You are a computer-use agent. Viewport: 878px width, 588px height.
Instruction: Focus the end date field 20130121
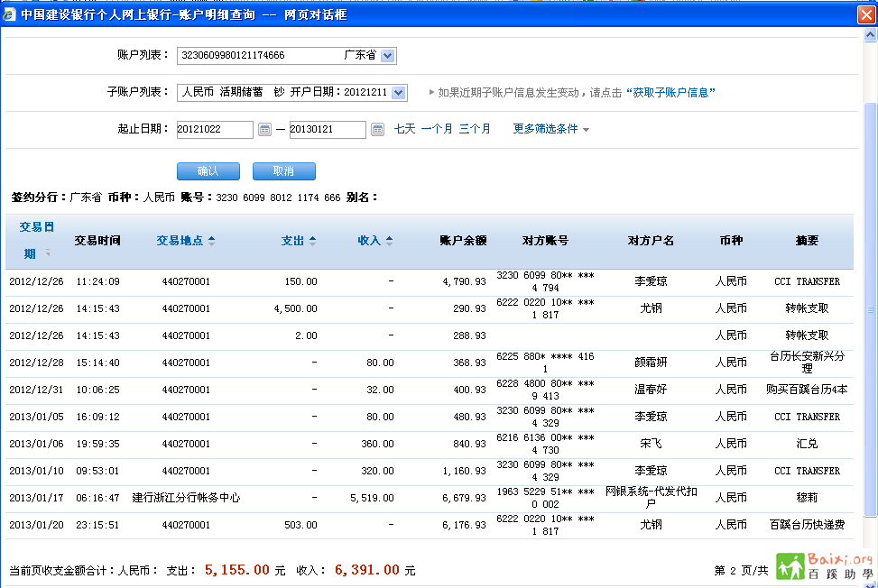(328, 129)
